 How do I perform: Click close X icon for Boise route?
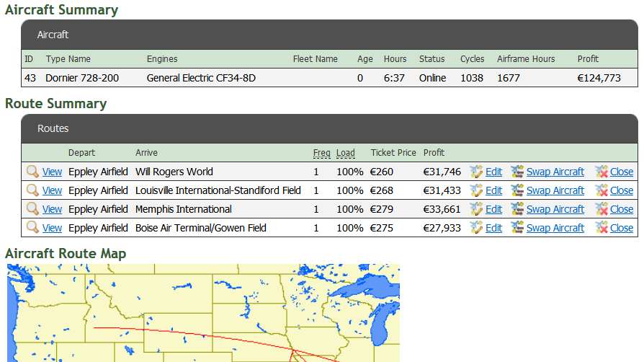[x=601, y=228]
